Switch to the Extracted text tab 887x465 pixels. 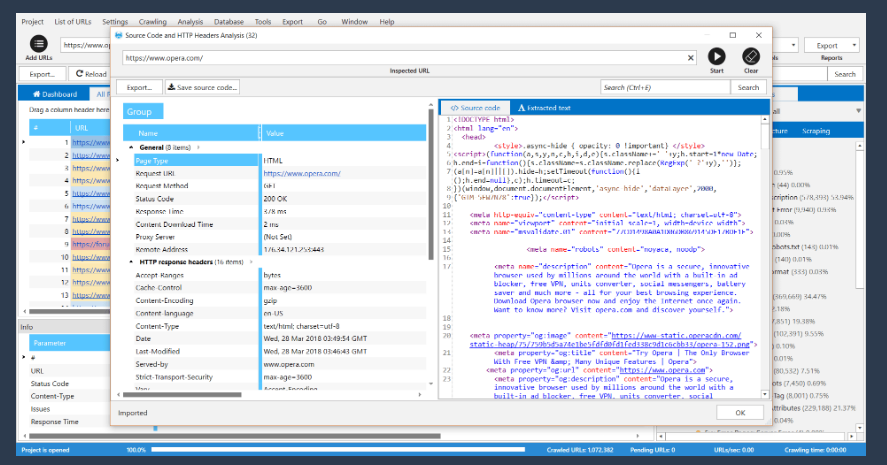pyautogui.click(x=544, y=107)
